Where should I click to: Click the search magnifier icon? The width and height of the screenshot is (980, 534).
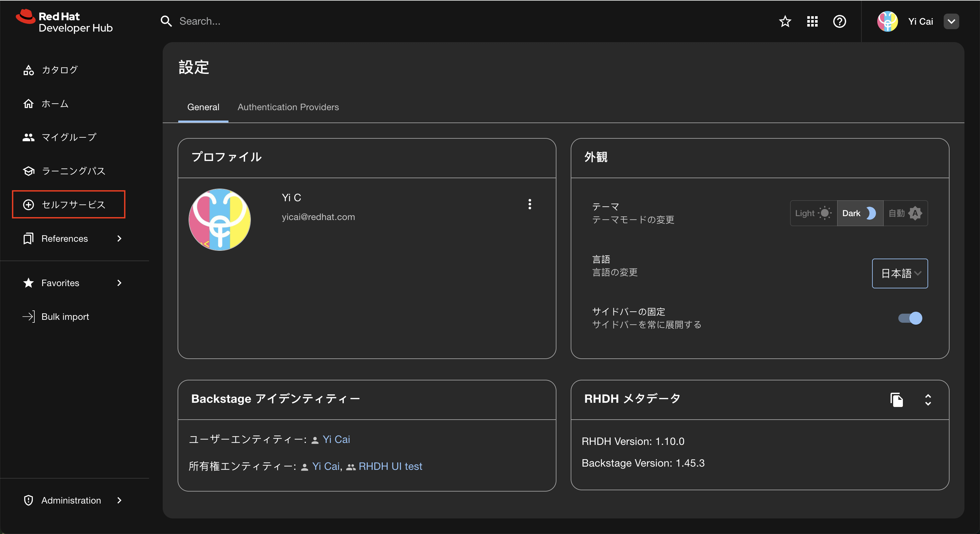pyautogui.click(x=166, y=21)
